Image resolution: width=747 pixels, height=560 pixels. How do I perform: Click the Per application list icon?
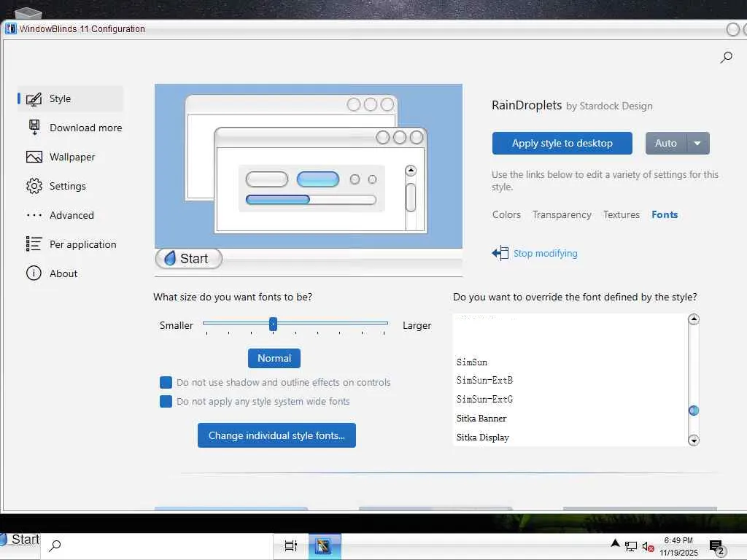click(34, 244)
